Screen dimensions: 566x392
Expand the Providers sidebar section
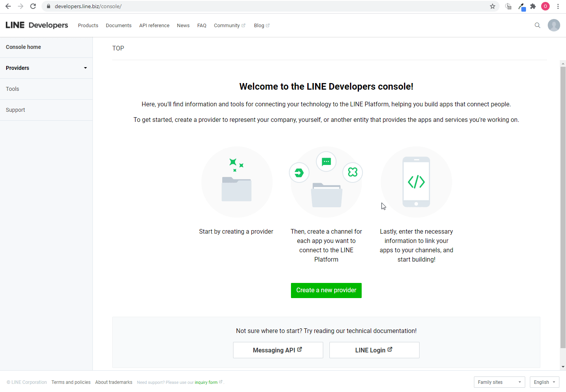tap(46, 68)
